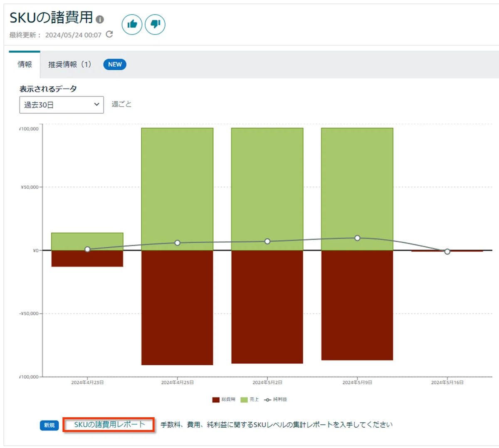Switch to the 情報 tab
This screenshot has width=499, height=448.
point(25,64)
